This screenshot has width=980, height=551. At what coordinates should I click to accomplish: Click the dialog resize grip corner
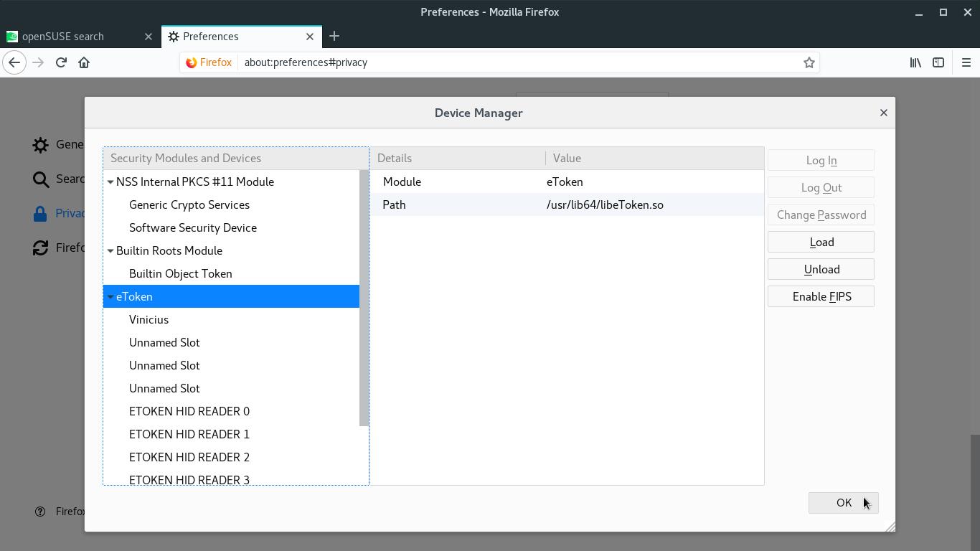click(890, 527)
